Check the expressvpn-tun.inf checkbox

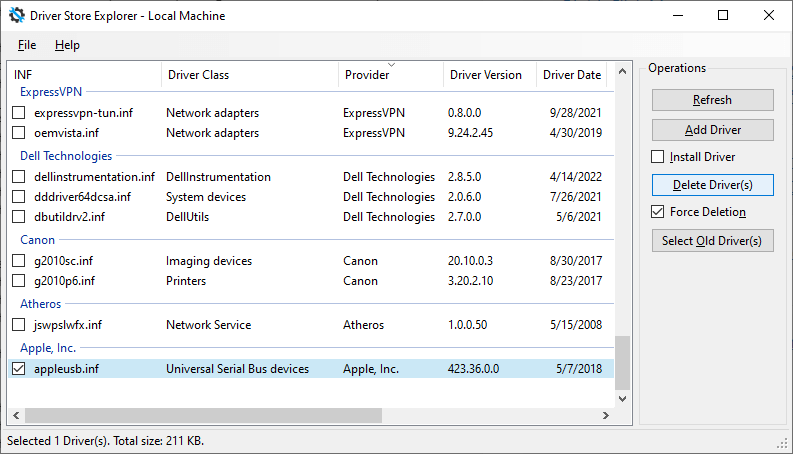click(x=19, y=113)
